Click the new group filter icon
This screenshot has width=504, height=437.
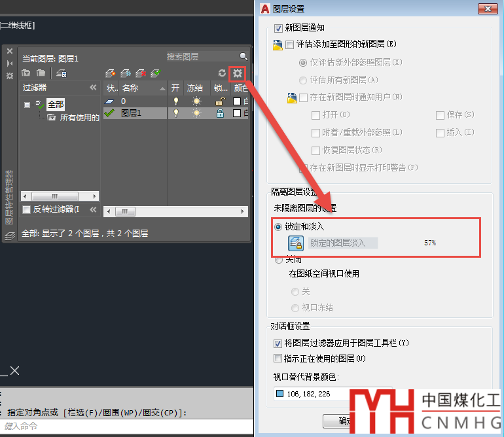[41, 73]
